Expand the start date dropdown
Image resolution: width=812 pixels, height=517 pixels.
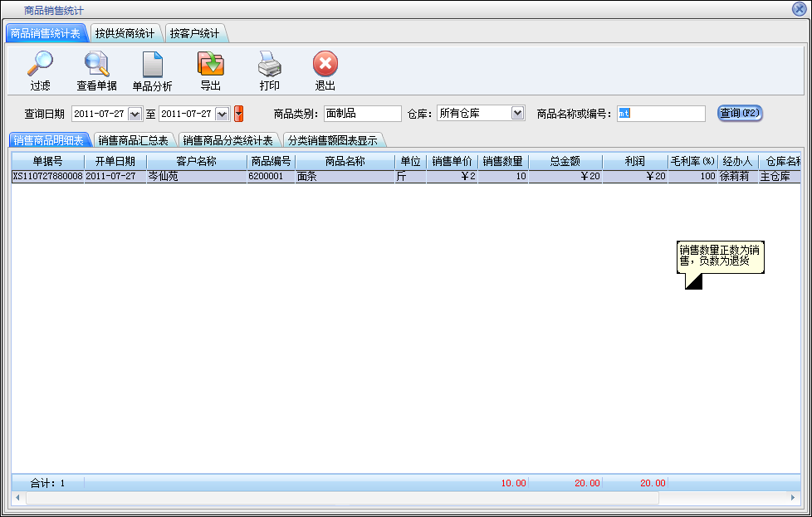click(x=135, y=114)
